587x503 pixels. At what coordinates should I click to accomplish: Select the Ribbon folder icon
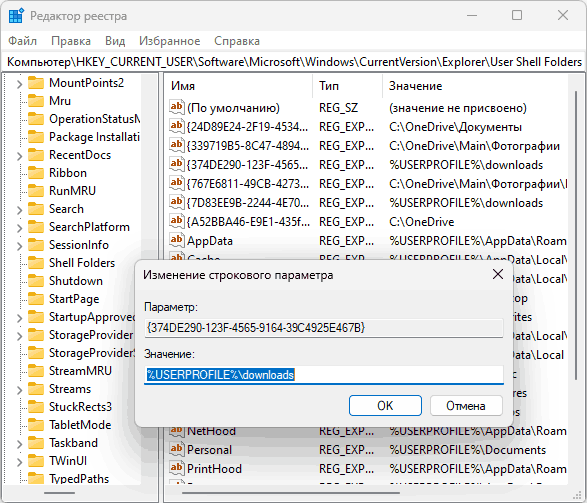click(x=36, y=173)
